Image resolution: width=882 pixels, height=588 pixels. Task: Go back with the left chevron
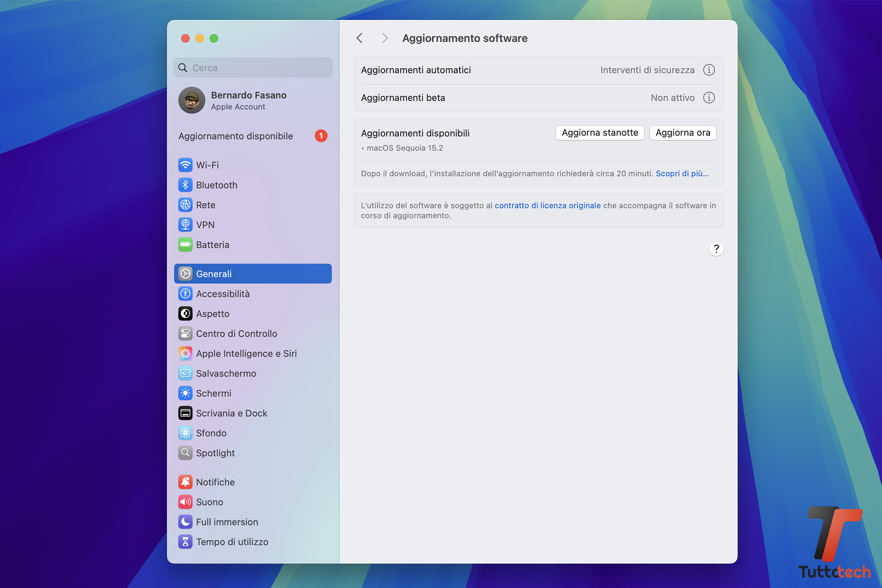coord(360,38)
